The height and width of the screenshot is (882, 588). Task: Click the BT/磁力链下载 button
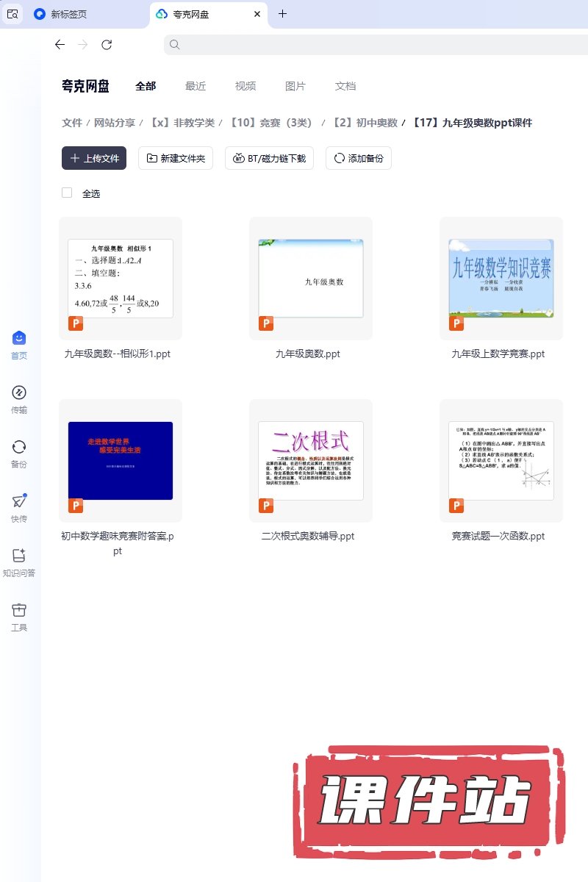(x=270, y=158)
